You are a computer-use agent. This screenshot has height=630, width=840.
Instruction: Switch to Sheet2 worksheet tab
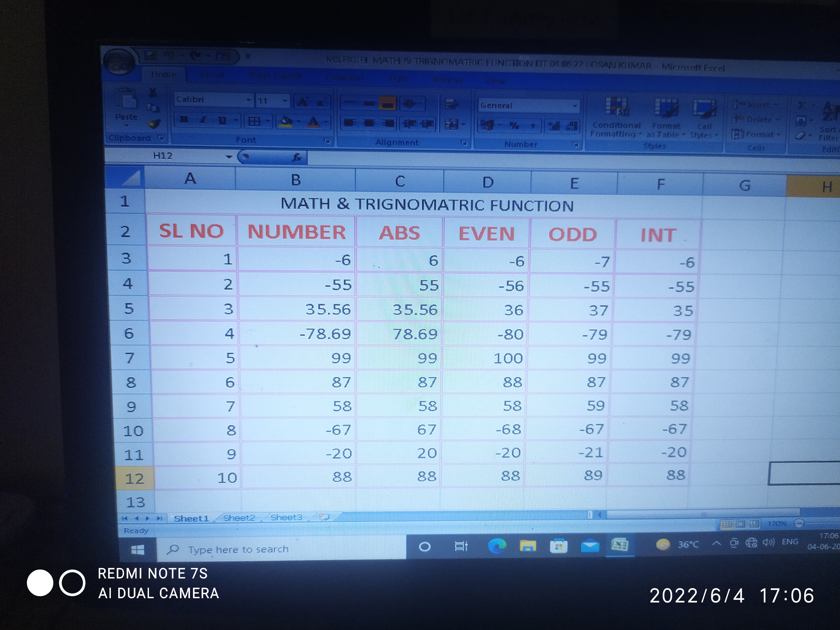click(239, 518)
